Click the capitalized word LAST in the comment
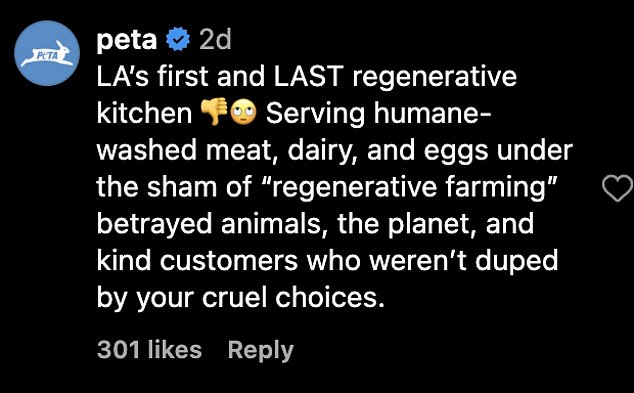The height and width of the screenshot is (393, 634). 309,76
